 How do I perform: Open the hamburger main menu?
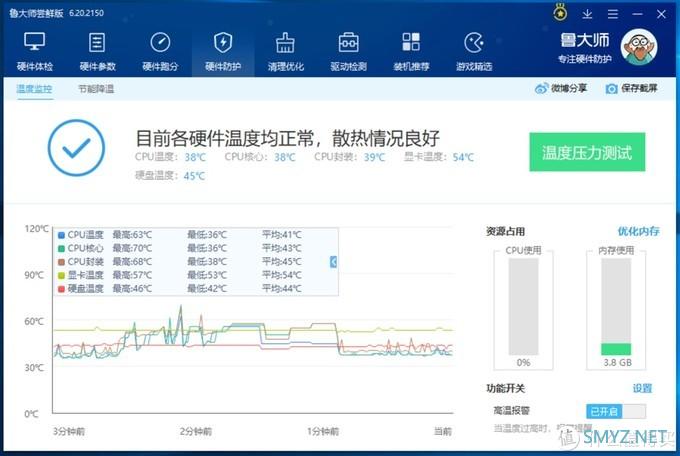612,14
